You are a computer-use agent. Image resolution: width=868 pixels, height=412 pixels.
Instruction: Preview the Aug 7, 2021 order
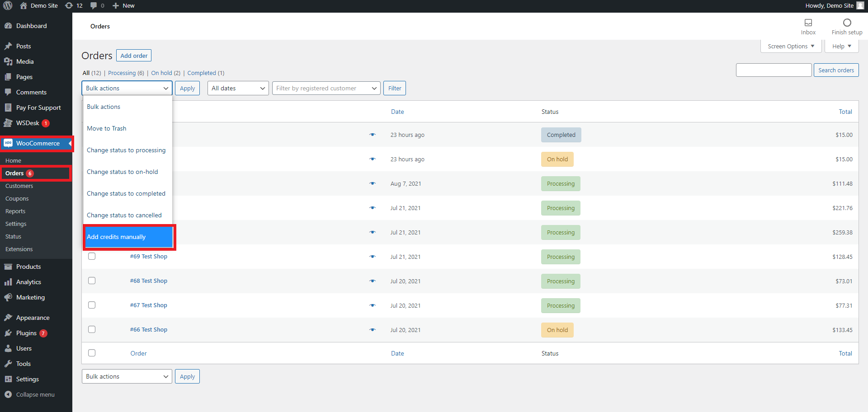click(x=373, y=183)
